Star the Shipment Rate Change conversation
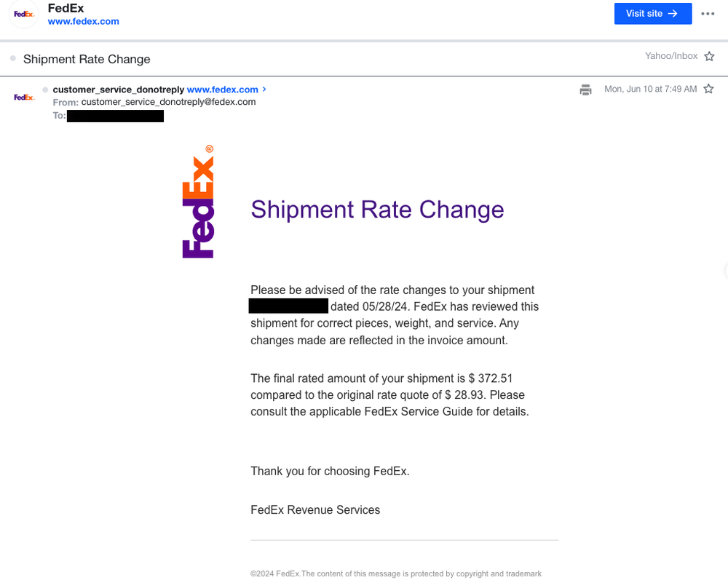The image size is (728, 580). pos(709,55)
